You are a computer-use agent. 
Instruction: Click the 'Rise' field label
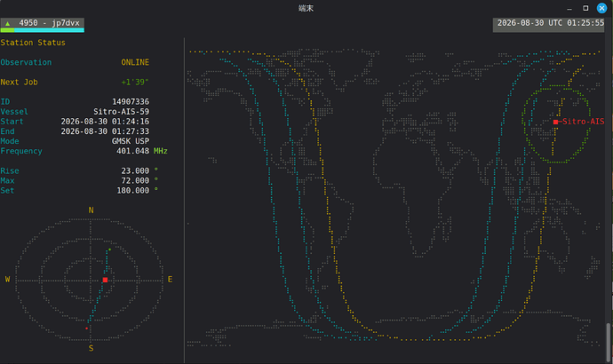pos(10,171)
